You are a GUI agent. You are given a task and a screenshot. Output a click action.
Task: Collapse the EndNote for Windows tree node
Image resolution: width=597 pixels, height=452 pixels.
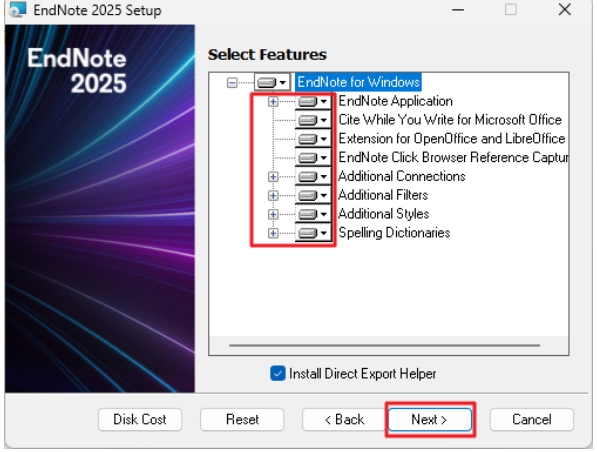(x=232, y=82)
